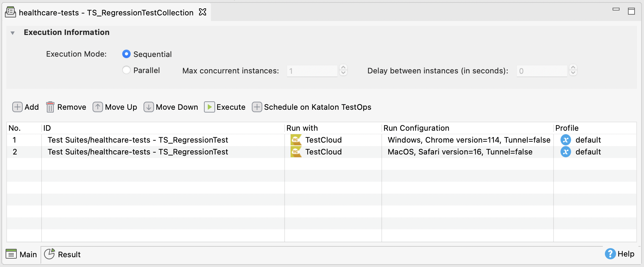Image resolution: width=644 pixels, height=267 pixels.
Task: Click the Max concurrent instances stepper arrows
Action: coord(343,71)
